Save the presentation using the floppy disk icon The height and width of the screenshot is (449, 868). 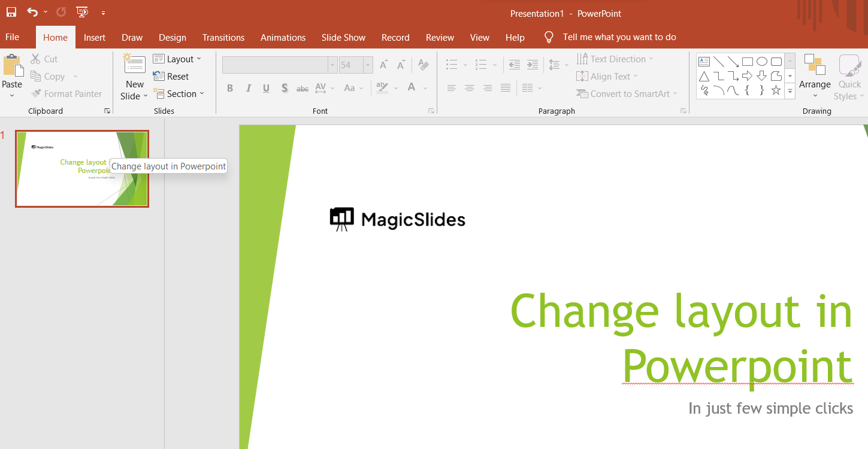pyautogui.click(x=11, y=12)
